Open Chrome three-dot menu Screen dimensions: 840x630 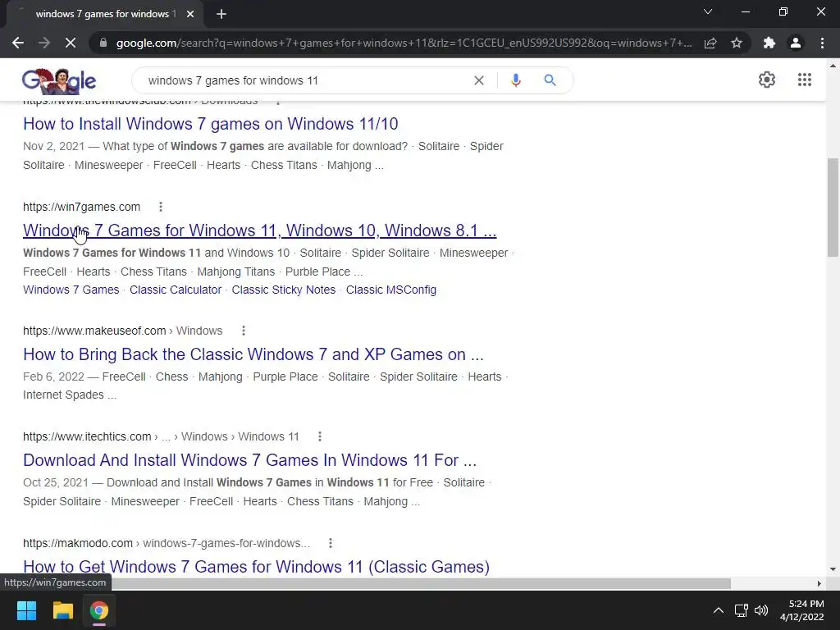coord(822,43)
